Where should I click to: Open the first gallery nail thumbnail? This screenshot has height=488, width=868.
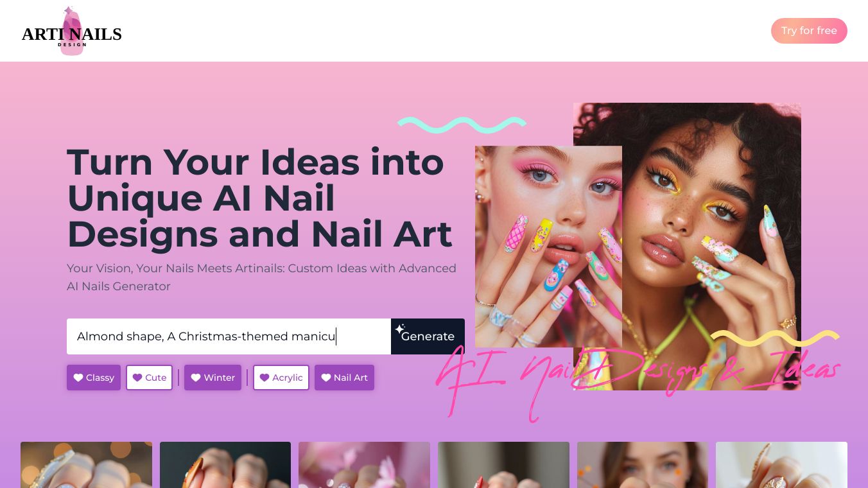pyautogui.click(x=86, y=465)
